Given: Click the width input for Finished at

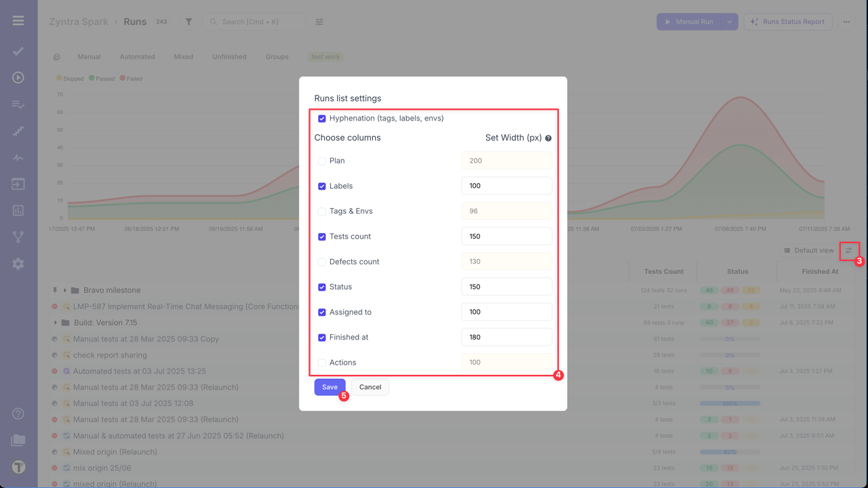Looking at the screenshot, I should [x=506, y=337].
